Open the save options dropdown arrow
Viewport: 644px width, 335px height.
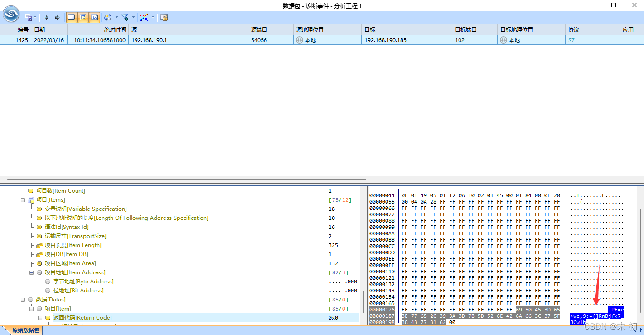coord(35,17)
